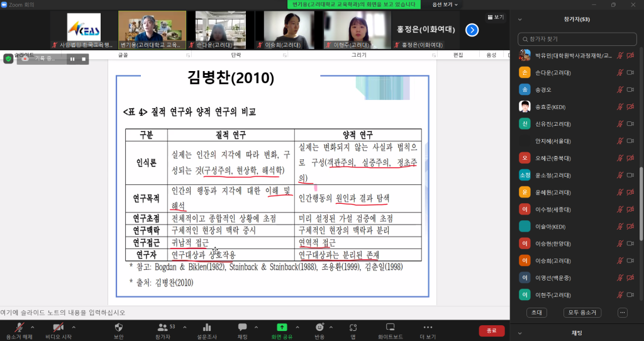This screenshot has height=341, width=644.
Task: Pause the recording indicator
Action: pos(72,59)
